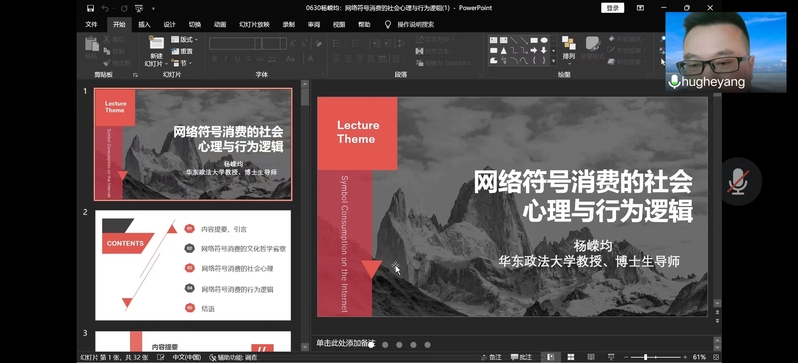This screenshot has width=798, height=363.
Task: Toggle the Comments (批注) pane
Action: 521,357
